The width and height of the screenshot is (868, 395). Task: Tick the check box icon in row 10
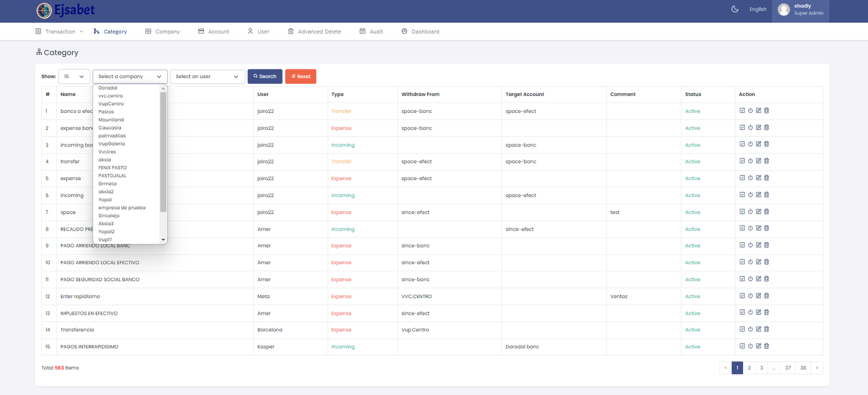pos(742,262)
